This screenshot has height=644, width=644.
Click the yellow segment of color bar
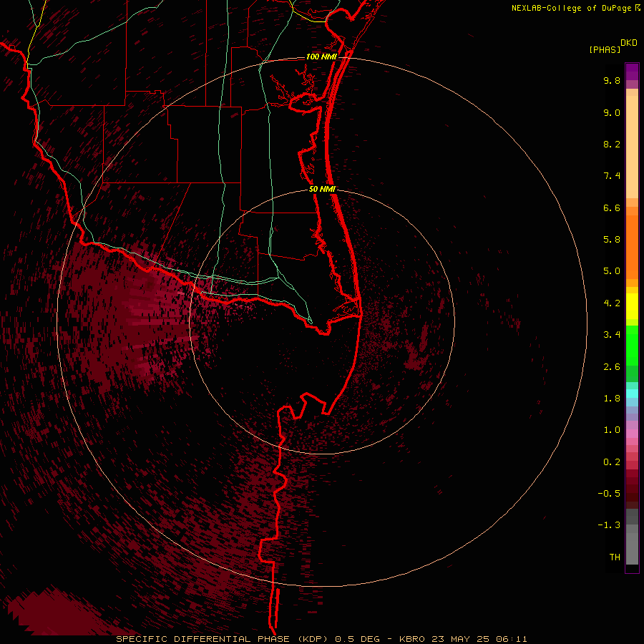pyautogui.click(x=632, y=306)
